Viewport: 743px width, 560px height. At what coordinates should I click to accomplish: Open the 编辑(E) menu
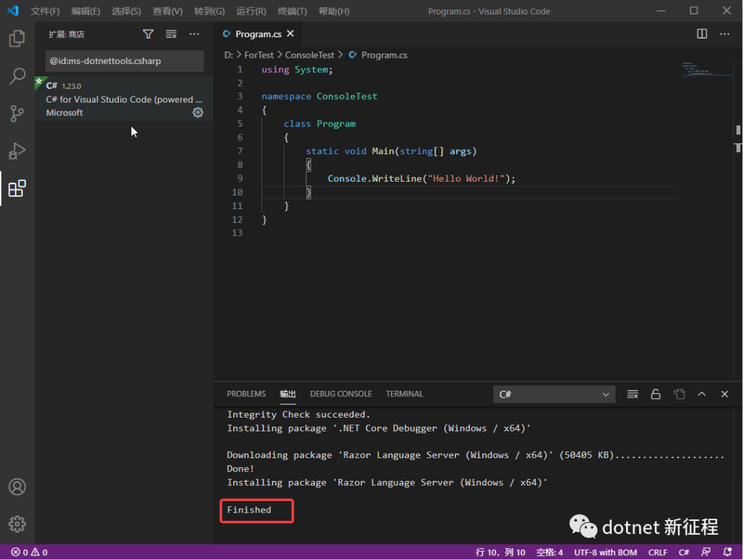[x=86, y=11]
